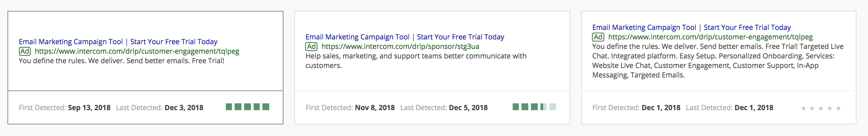868x136 pixels.
Task: Select the First Detected Dec 1, 2018 date
Action: [x=661, y=108]
